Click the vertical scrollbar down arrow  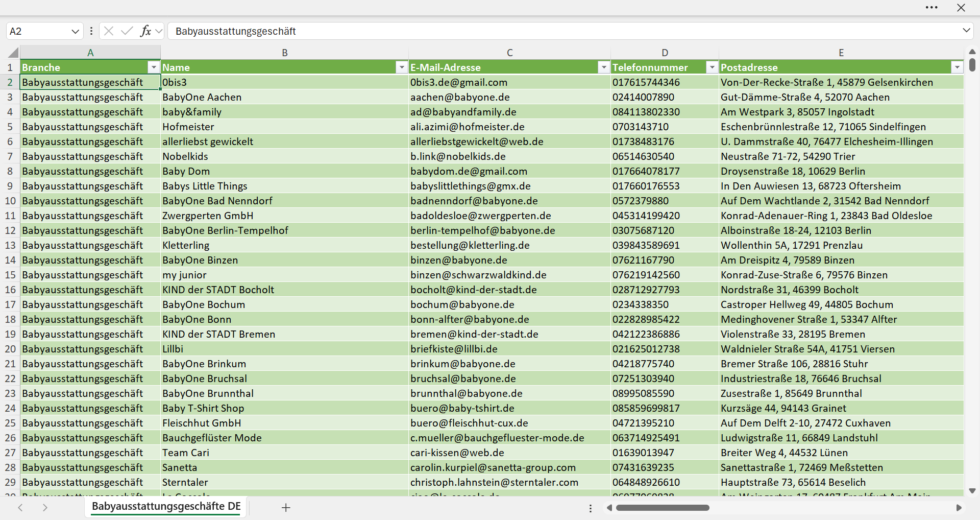pyautogui.click(x=972, y=491)
